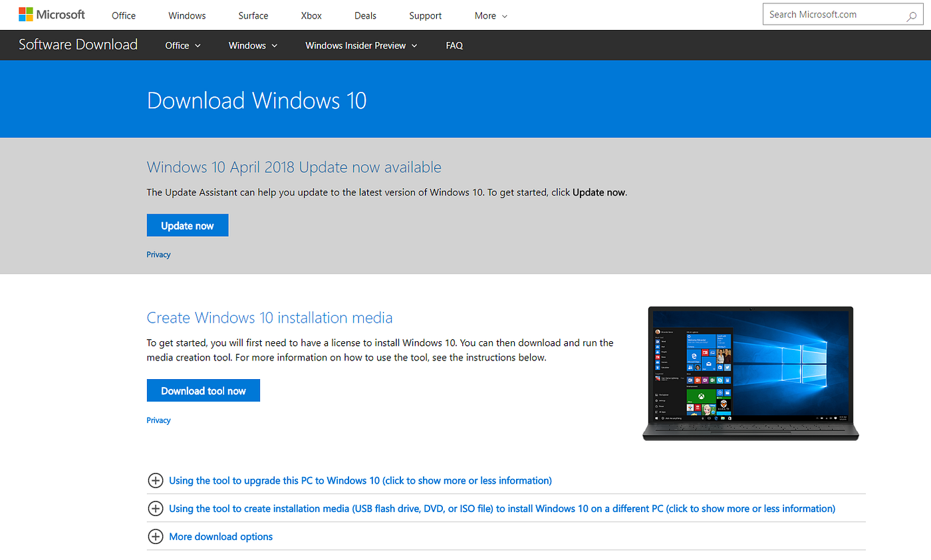
Task: Open the Windows dropdown in the navigation bar
Action: [x=253, y=45]
